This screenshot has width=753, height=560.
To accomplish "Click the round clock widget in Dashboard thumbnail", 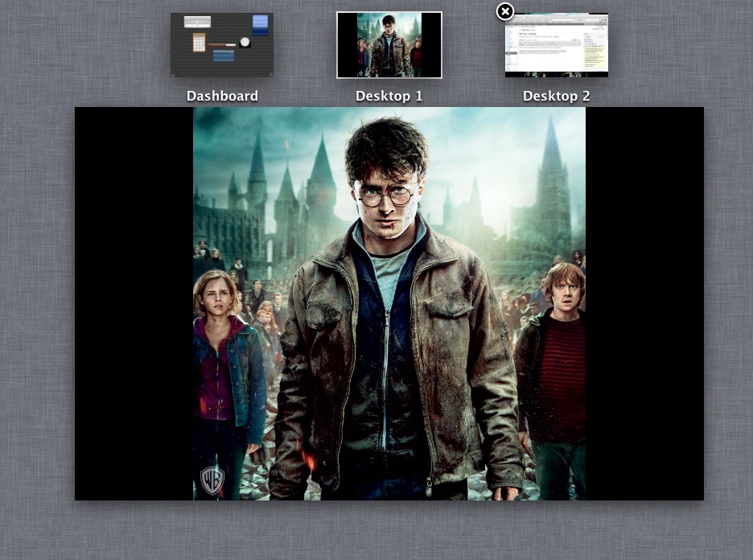I will (245, 42).
